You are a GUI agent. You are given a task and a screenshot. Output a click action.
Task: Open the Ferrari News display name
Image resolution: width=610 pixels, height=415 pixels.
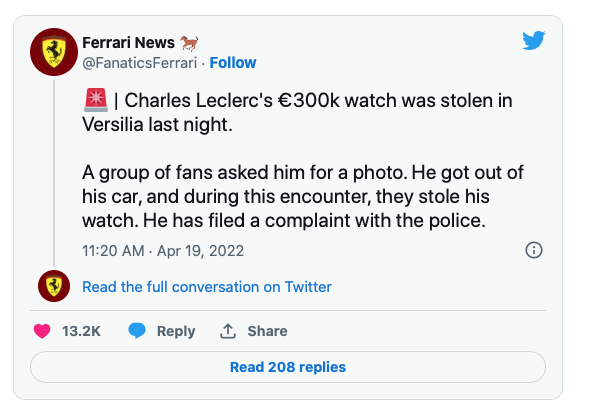pyautogui.click(x=127, y=42)
